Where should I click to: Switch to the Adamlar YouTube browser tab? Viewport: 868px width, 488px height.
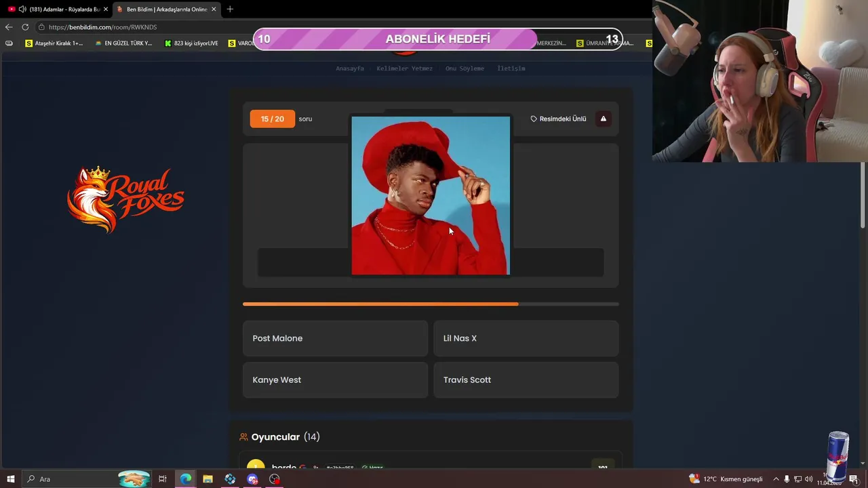58,9
